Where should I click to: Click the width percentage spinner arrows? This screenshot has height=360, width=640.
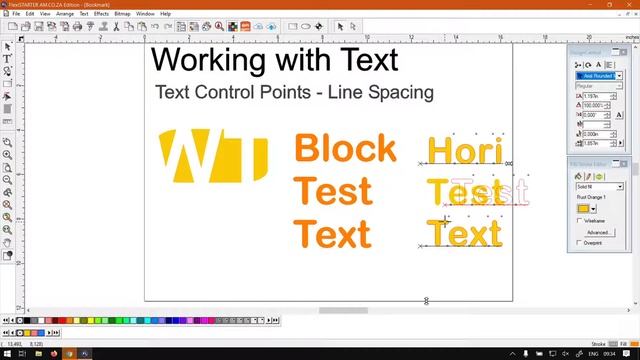(607, 105)
